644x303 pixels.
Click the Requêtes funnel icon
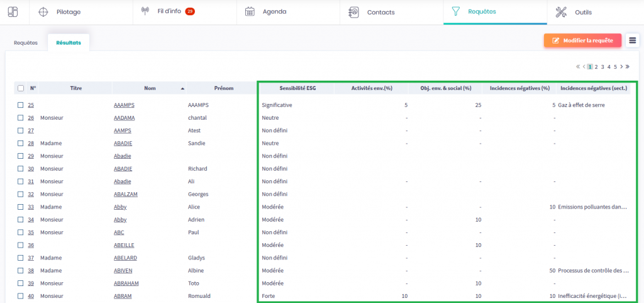click(x=457, y=12)
